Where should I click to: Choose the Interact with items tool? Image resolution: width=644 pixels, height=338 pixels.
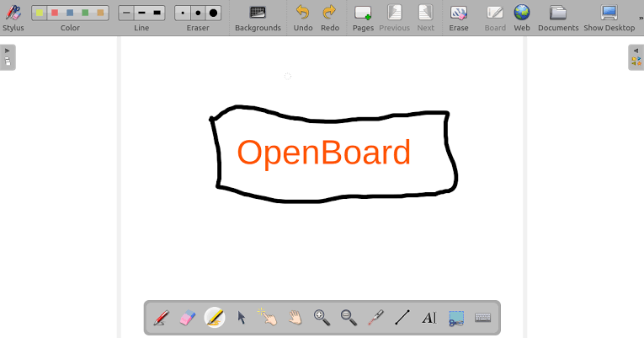click(269, 318)
